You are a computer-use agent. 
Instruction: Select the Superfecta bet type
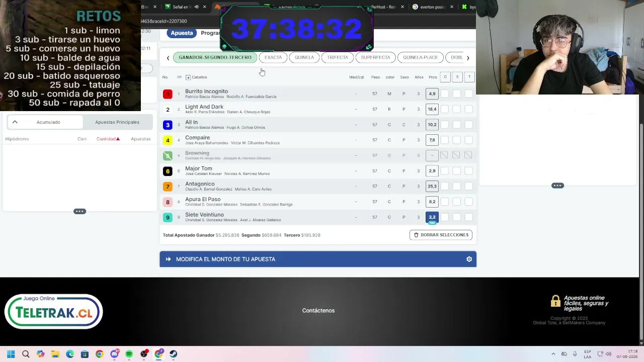click(375, 57)
